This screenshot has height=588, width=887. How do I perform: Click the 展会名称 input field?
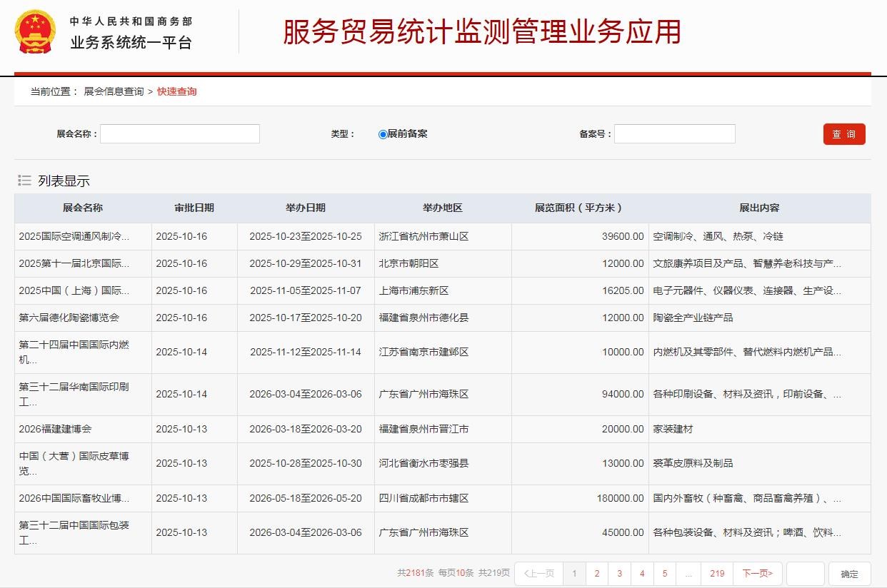180,134
